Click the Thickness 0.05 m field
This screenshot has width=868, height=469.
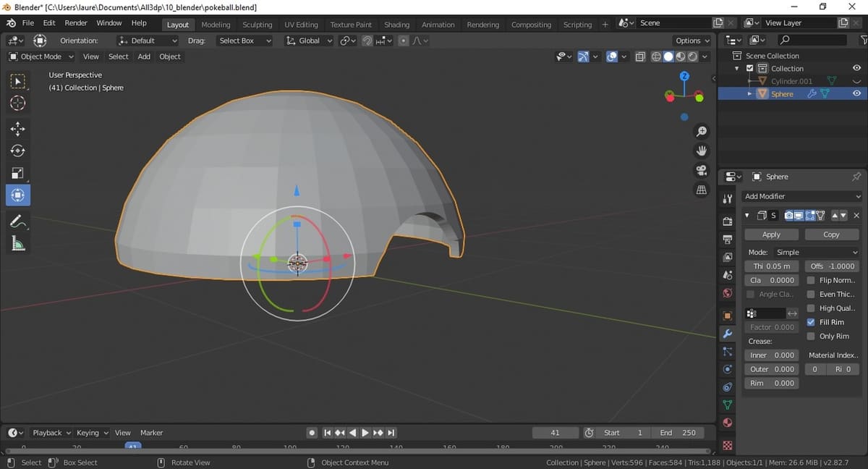tap(772, 266)
